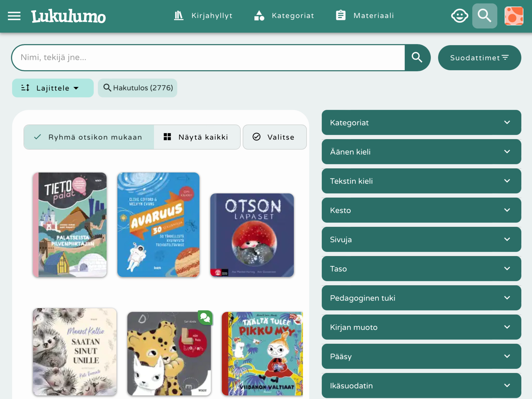The width and height of the screenshot is (532, 399).
Task: Click green chat bubble badge on leopard book
Action: tap(205, 318)
